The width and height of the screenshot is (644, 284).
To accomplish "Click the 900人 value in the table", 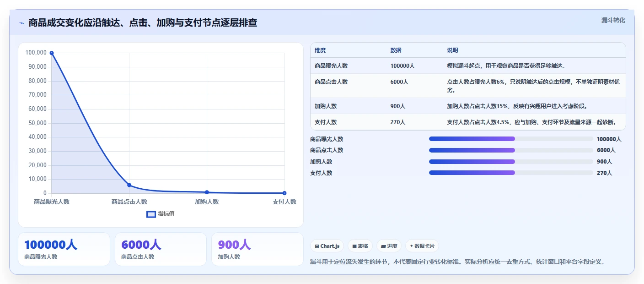I will tap(398, 106).
